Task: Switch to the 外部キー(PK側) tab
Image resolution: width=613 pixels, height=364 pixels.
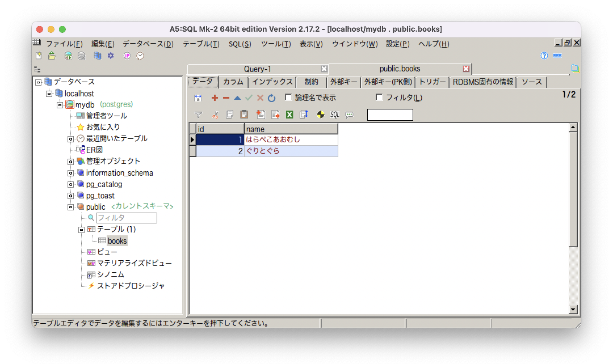Action: click(388, 82)
